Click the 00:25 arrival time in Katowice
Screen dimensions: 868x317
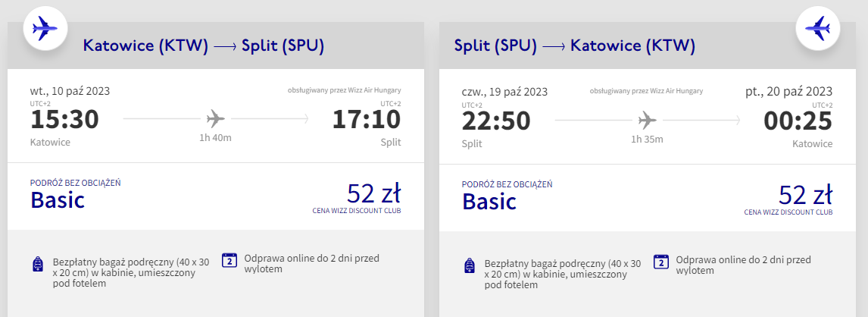coord(798,121)
